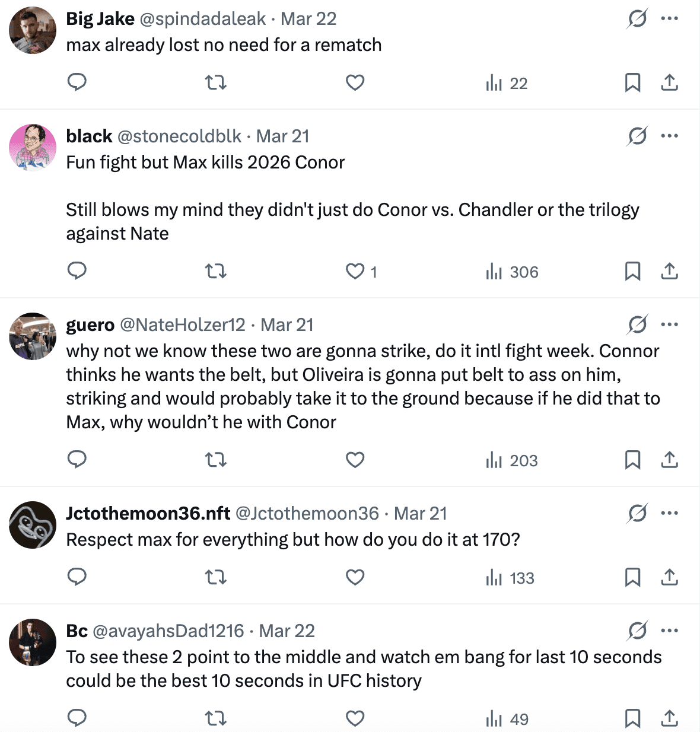This screenshot has height=732, width=700.
Task: Reply to Big Jake's tweet
Action: [77, 82]
